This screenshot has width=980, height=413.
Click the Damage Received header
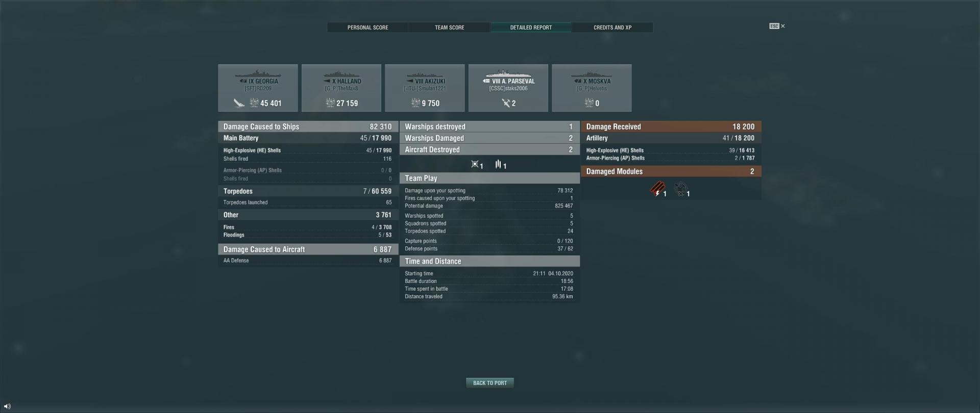click(x=671, y=126)
